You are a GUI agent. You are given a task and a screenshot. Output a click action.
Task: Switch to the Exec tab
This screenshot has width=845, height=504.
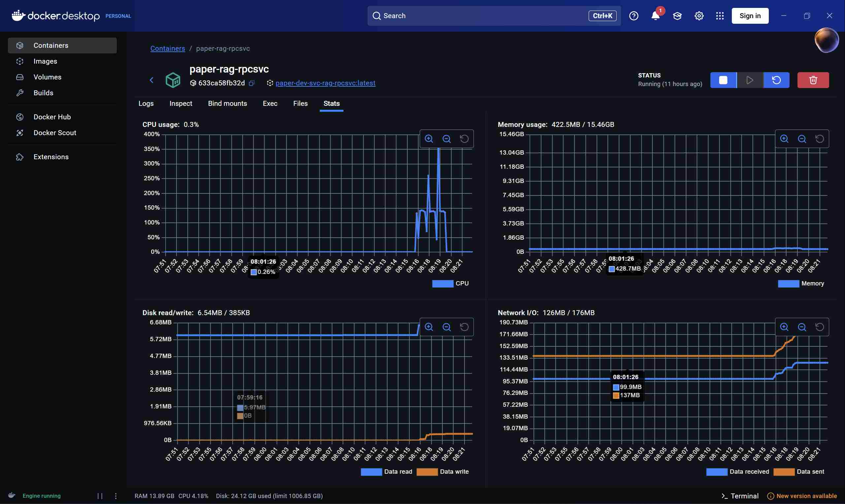click(x=270, y=104)
